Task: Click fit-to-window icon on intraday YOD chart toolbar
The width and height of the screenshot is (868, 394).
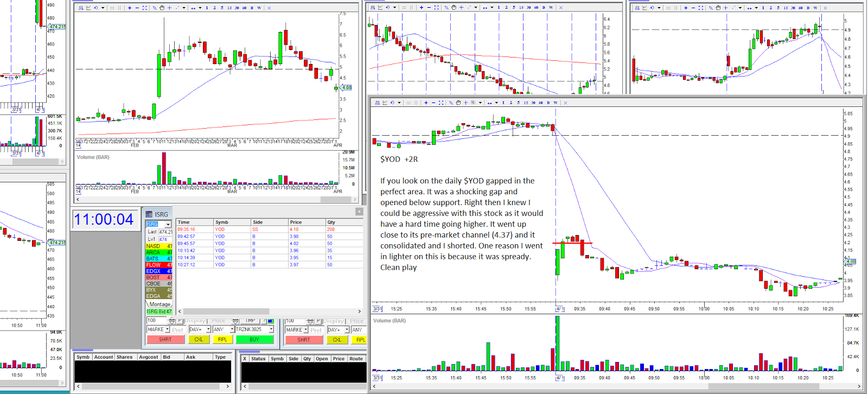Action: click(x=441, y=103)
